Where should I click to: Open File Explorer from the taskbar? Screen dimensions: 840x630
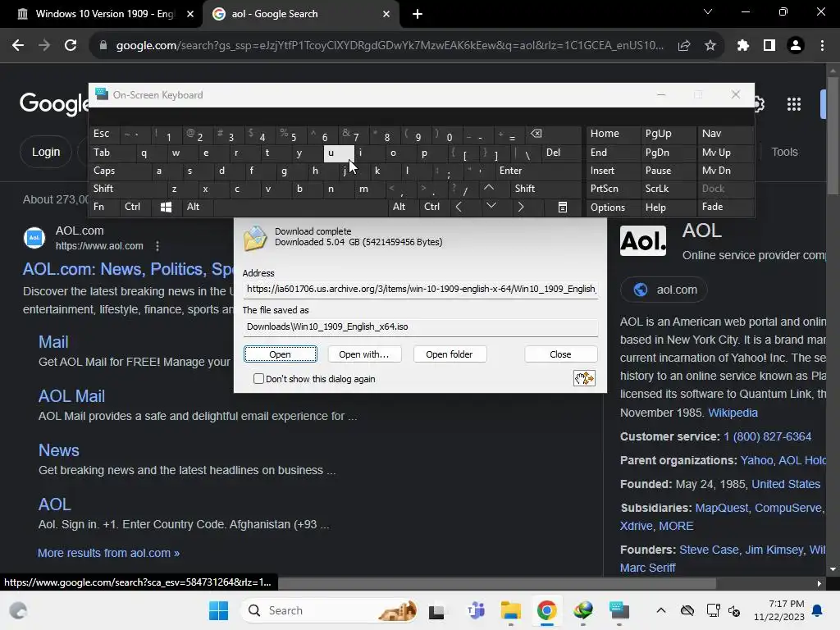[510, 610]
